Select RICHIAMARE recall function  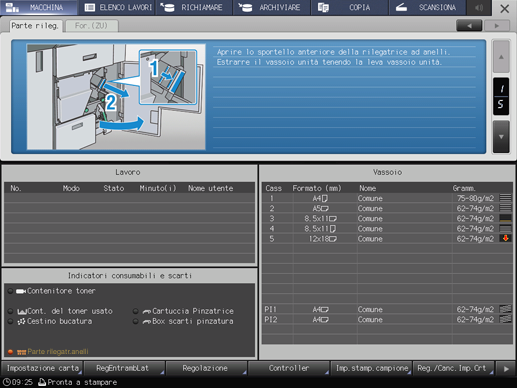(194, 7)
